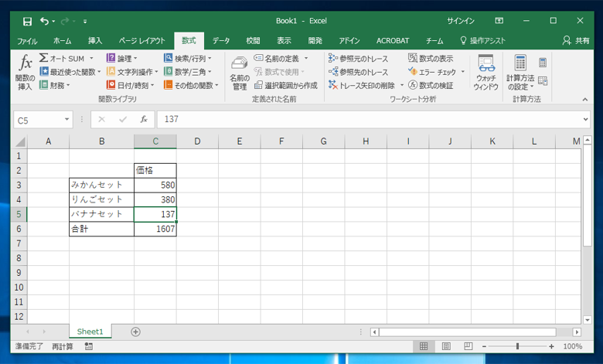Click 参照元のトレース
The image size is (603, 364).
[x=358, y=59]
